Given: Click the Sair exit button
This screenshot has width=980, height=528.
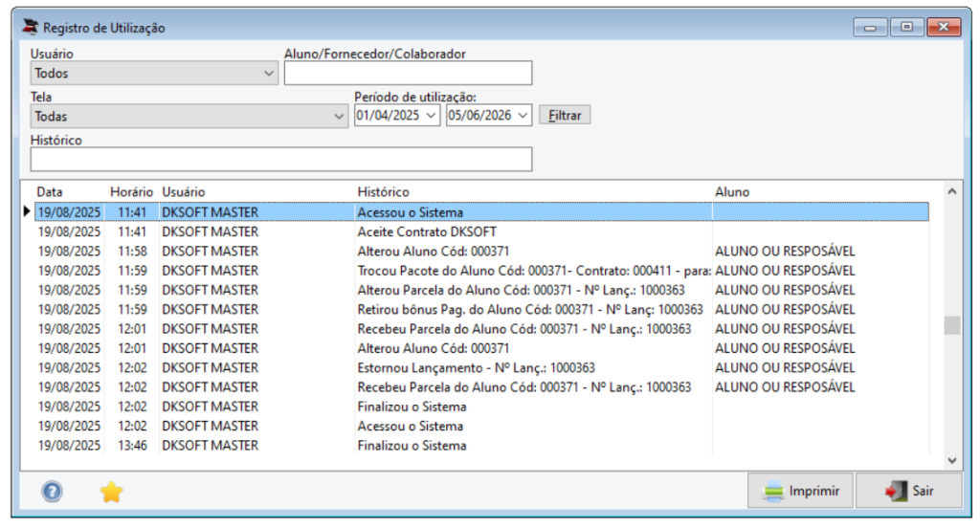Looking at the screenshot, I should (x=908, y=491).
